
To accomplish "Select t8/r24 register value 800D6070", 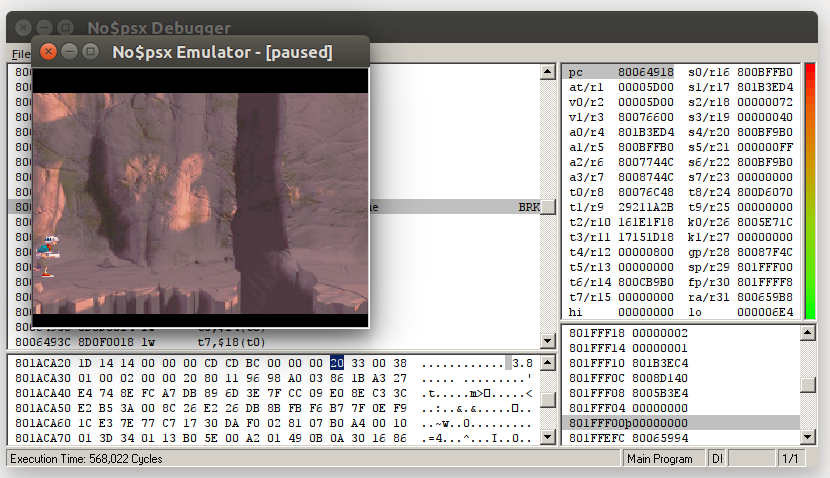I will (x=765, y=192).
